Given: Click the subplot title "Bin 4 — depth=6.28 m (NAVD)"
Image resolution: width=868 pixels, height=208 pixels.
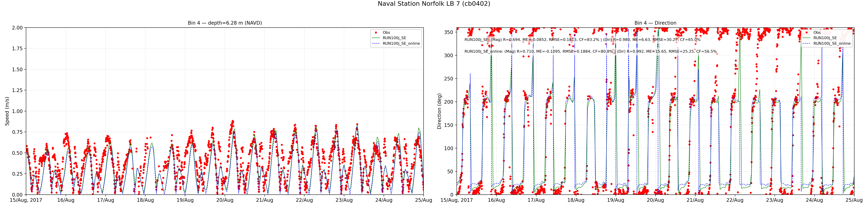Looking at the screenshot, I should tap(225, 23).
